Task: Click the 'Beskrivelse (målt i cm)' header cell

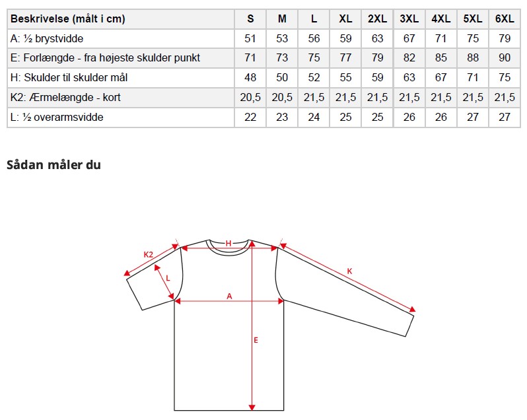Action: (68, 19)
